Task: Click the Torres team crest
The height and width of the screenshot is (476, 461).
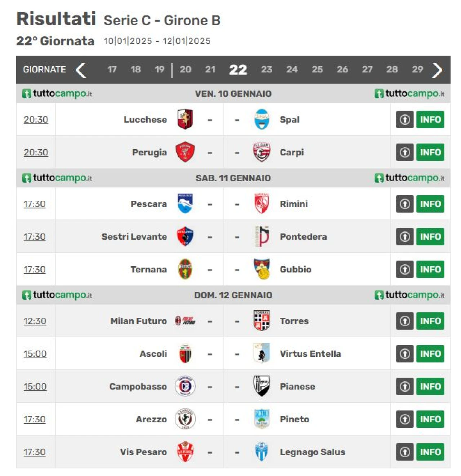Action: 261,321
